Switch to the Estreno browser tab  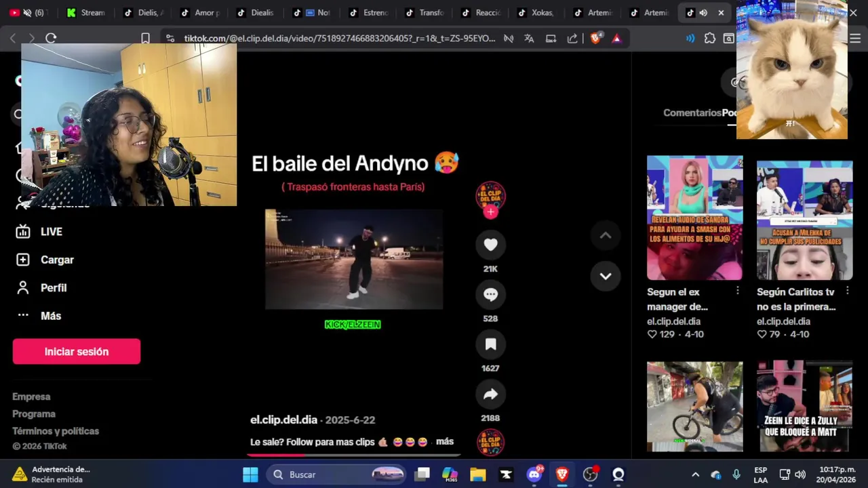(368, 13)
